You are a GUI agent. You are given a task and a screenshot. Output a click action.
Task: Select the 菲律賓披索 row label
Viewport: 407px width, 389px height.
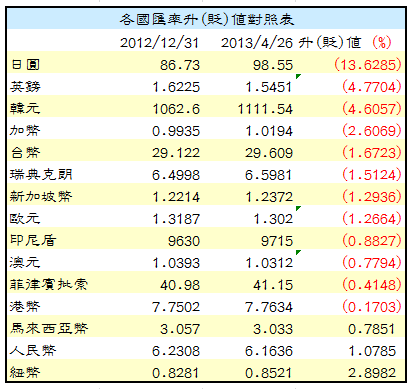[49, 285]
